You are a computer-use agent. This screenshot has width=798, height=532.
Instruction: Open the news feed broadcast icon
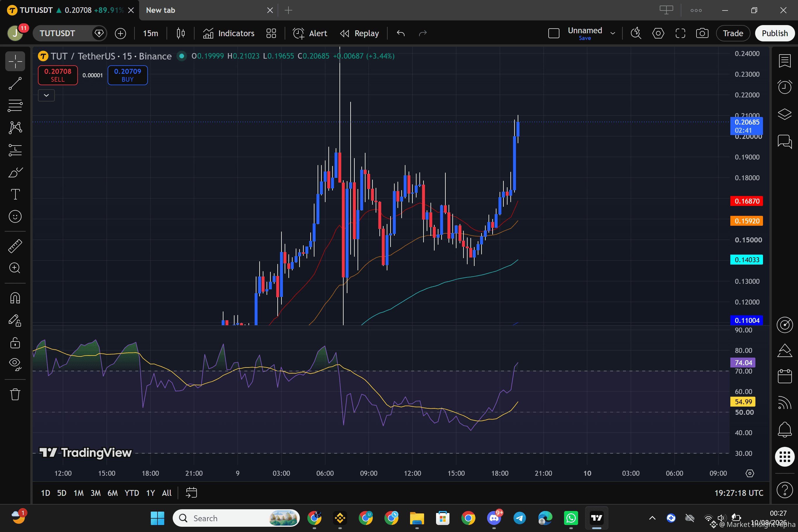(x=785, y=403)
